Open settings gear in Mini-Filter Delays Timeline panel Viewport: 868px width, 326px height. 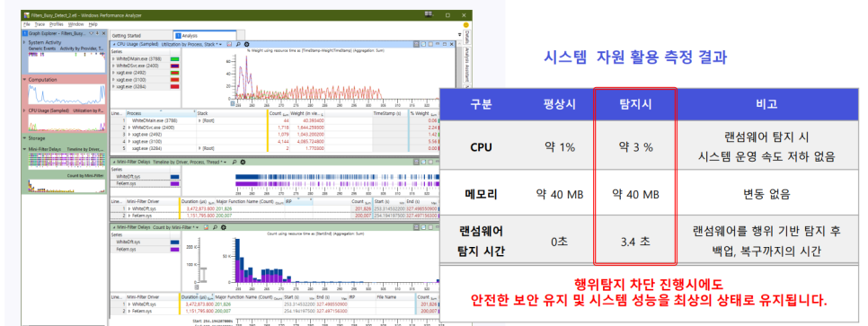pyautogui.click(x=243, y=163)
